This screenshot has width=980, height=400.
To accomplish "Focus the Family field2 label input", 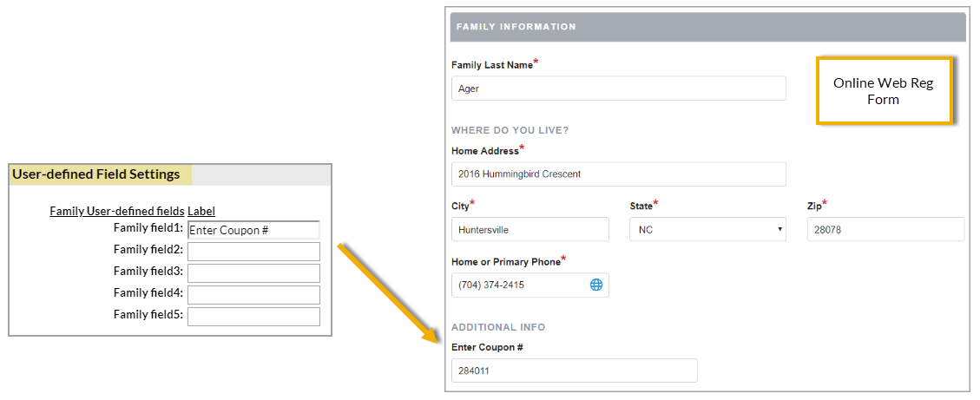I will pyautogui.click(x=253, y=252).
